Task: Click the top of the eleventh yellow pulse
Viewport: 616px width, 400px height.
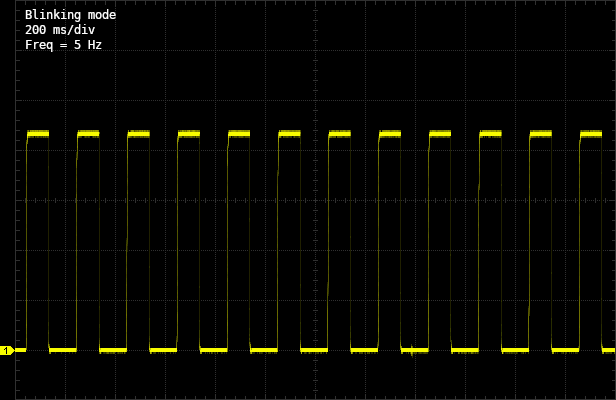Action: [540, 133]
